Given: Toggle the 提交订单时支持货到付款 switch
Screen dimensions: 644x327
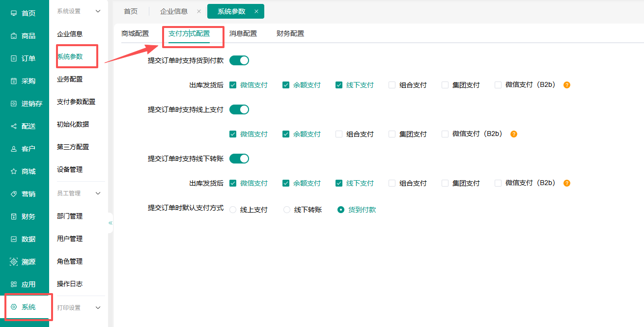Looking at the screenshot, I should 239,60.
